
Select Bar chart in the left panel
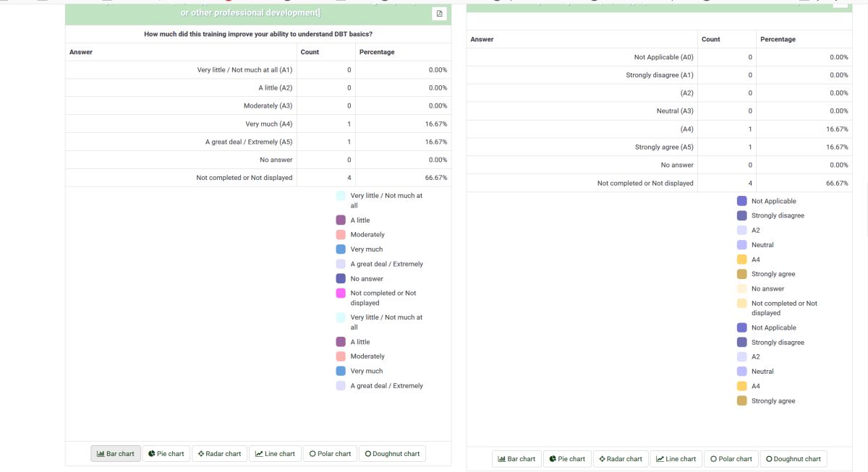(x=116, y=454)
